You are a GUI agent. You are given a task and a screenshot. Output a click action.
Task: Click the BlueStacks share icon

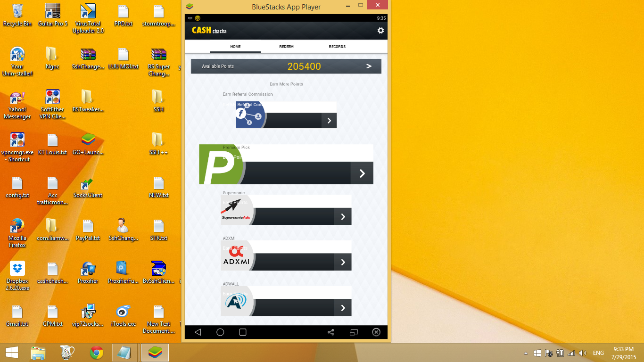331,332
